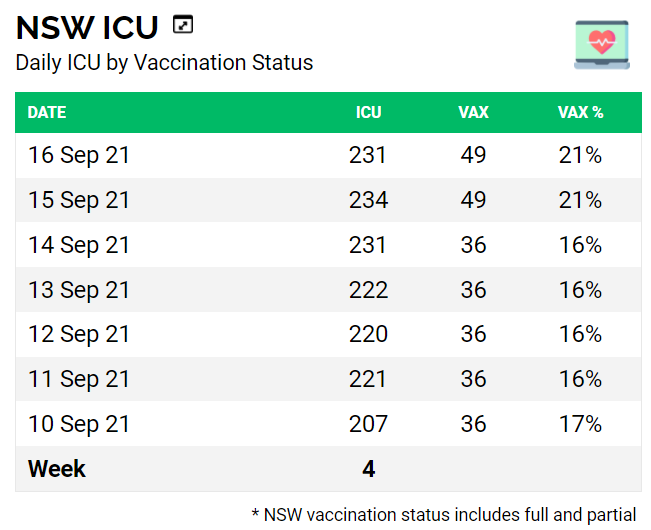Click the NSW vaccination status footnote
The width and height of the screenshot is (651, 530).
pyautogui.click(x=443, y=515)
